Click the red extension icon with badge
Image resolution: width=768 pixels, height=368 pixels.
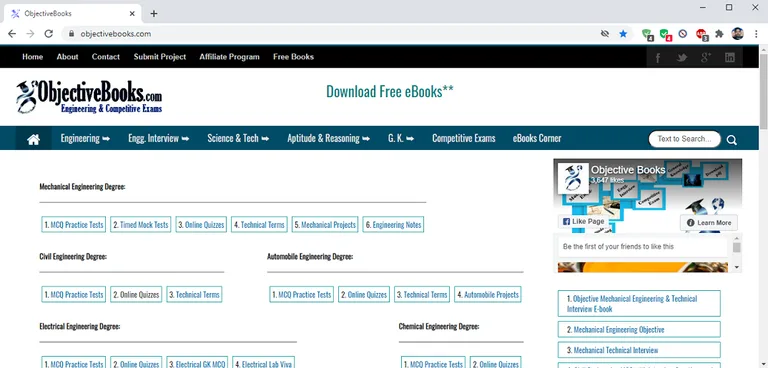coord(701,34)
